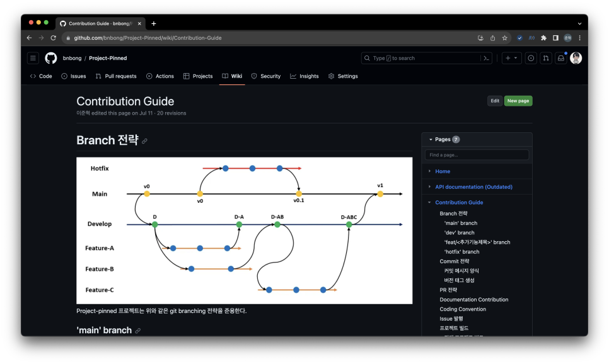
Task: Reload the page with the refresh icon
Action: 53,38
